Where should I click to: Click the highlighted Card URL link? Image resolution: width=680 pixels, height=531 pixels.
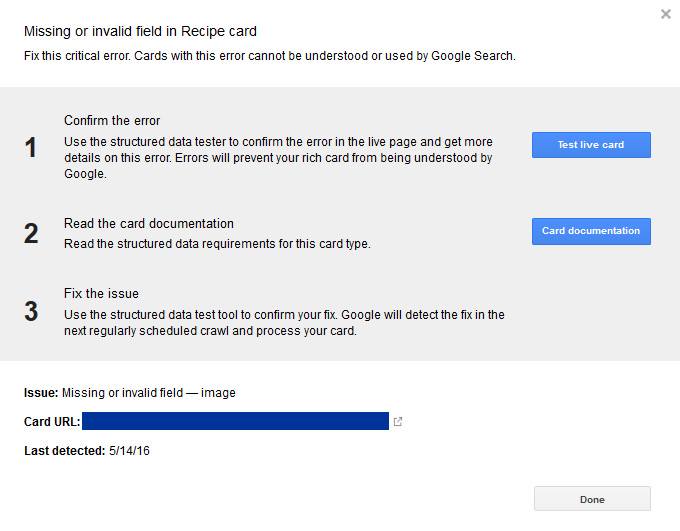(235, 422)
